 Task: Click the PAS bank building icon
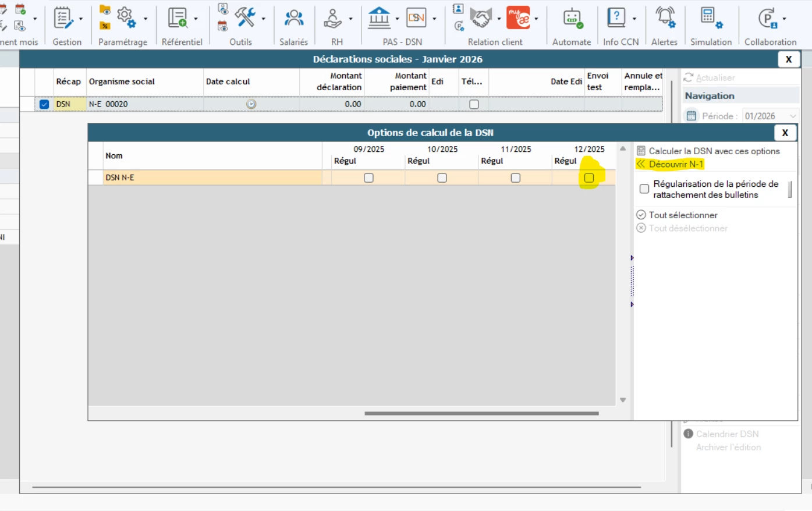[x=380, y=17]
